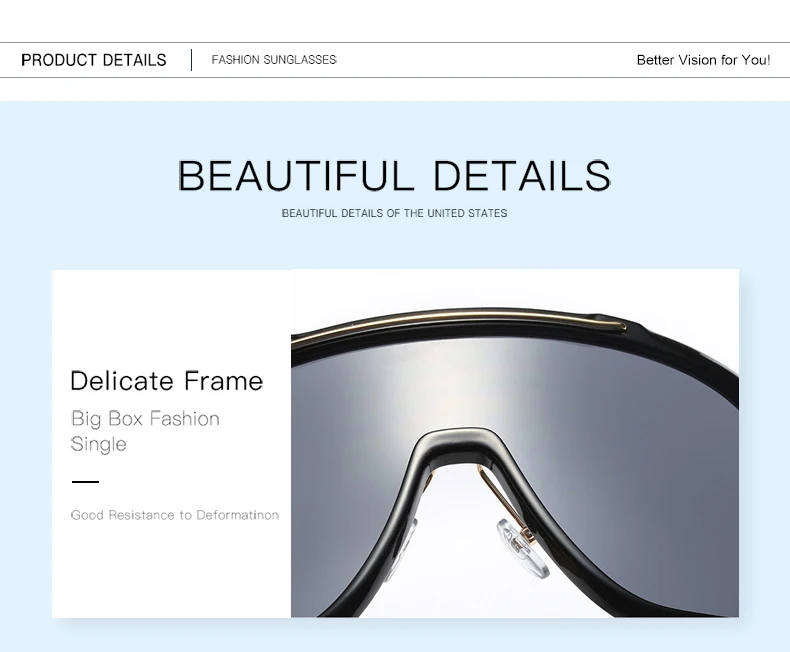Click the gold nose pad arm
This screenshot has width=790, height=652.
505,499
